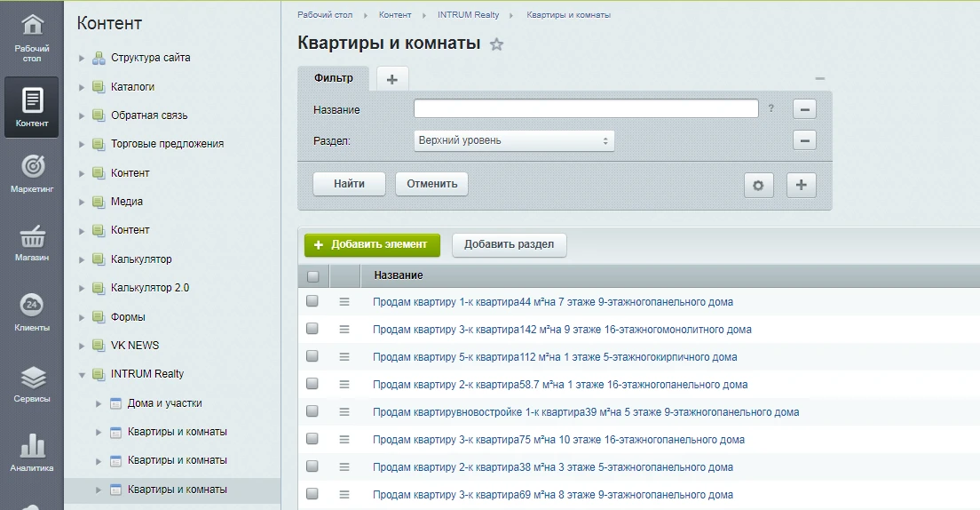Remove the Раздел filter row
This screenshot has height=510, width=980.
coord(804,140)
